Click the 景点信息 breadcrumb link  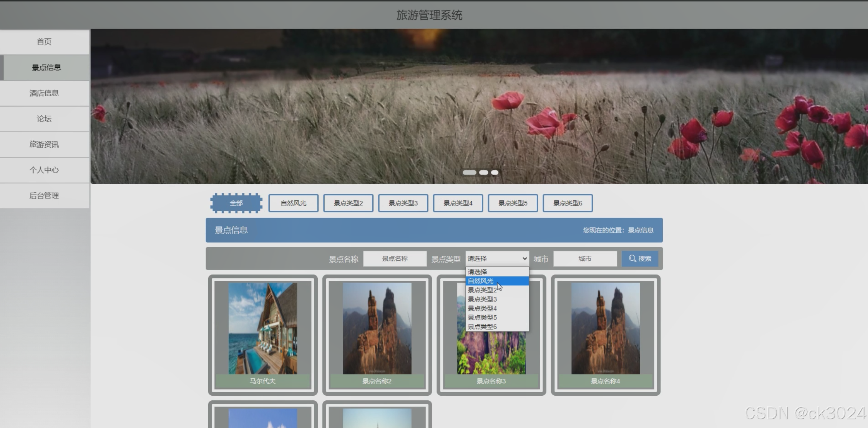tap(641, 230)
